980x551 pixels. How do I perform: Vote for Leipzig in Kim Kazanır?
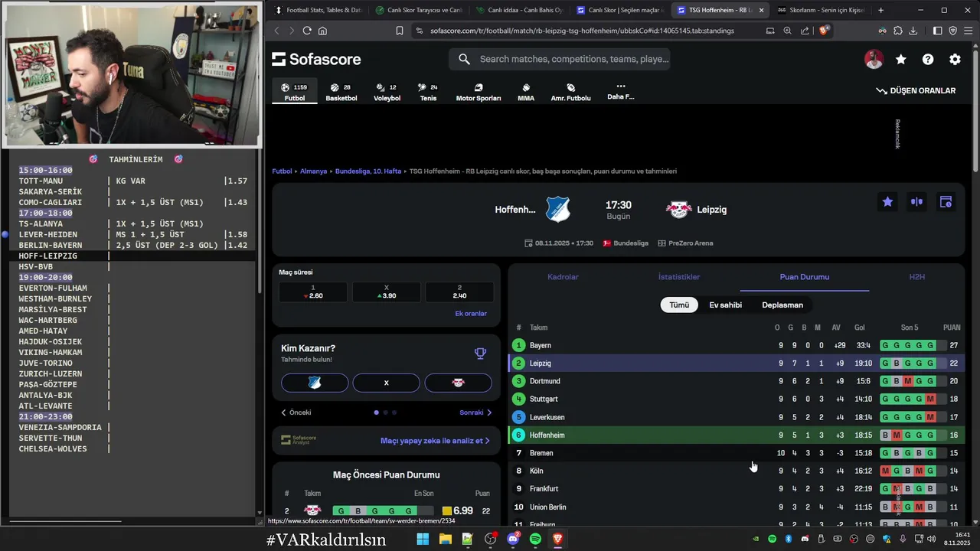coord(458,383)
